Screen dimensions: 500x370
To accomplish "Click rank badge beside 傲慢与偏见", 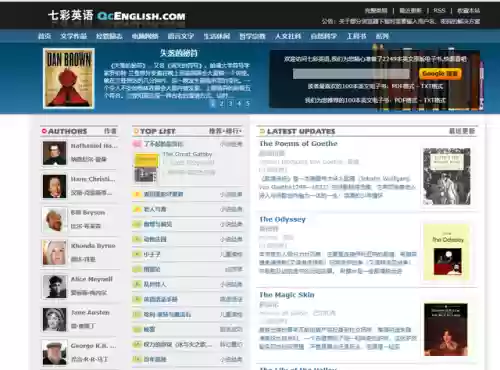I will click(137, 224).
